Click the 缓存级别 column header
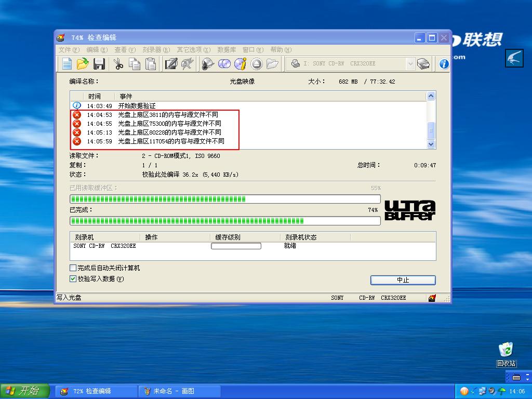This screenshot has height=399, width=532. point(245,237)
